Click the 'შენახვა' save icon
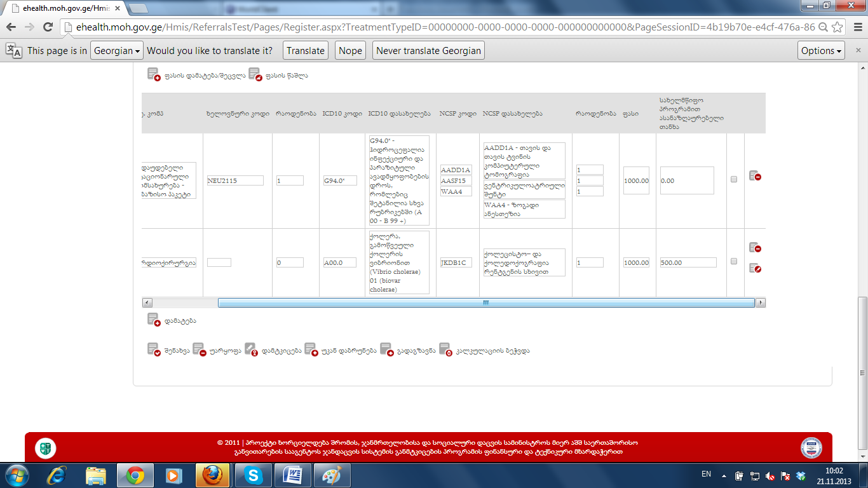 pos(154,349)
